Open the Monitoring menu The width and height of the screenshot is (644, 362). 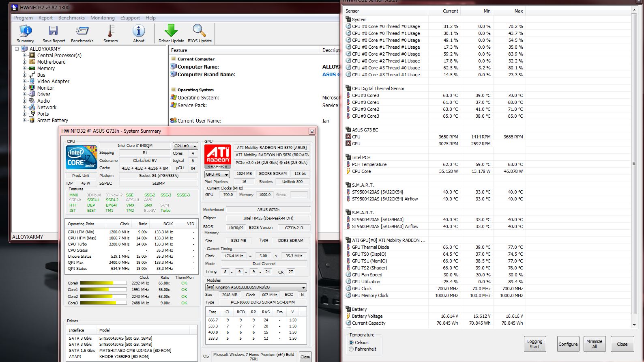(x=103, y=18)
